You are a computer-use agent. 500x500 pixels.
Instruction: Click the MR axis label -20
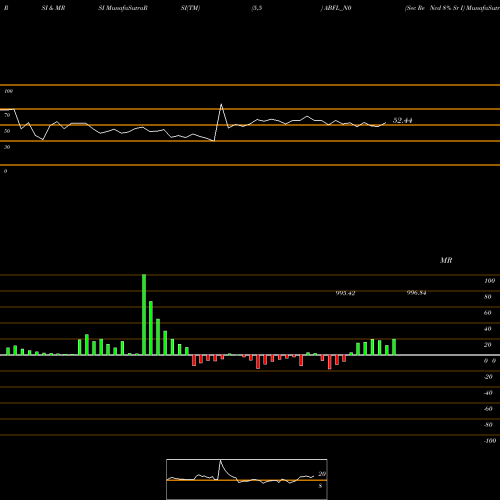coord(488,377)
